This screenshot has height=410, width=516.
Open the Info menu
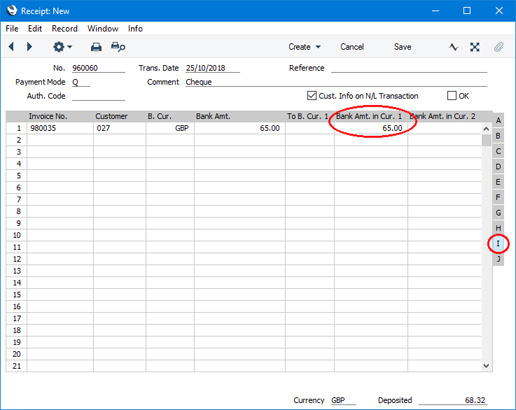pos(135,29)
